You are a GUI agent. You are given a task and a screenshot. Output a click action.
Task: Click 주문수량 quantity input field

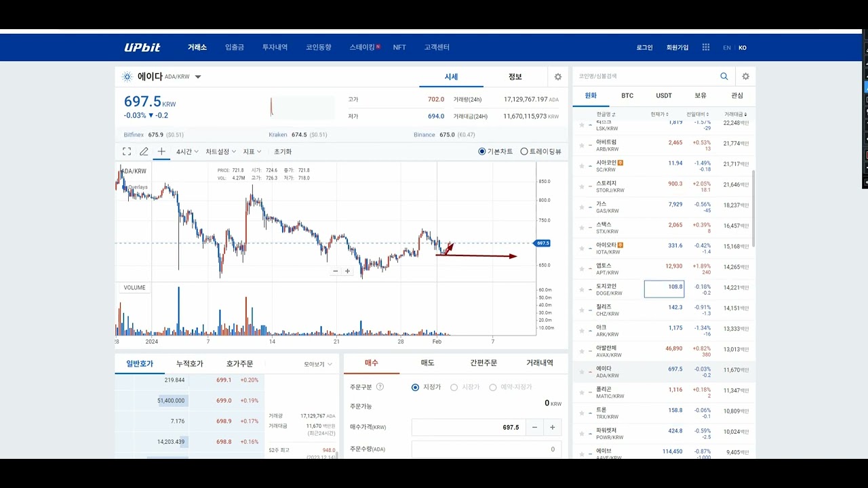pyautogui.click(x=486, y=449)
